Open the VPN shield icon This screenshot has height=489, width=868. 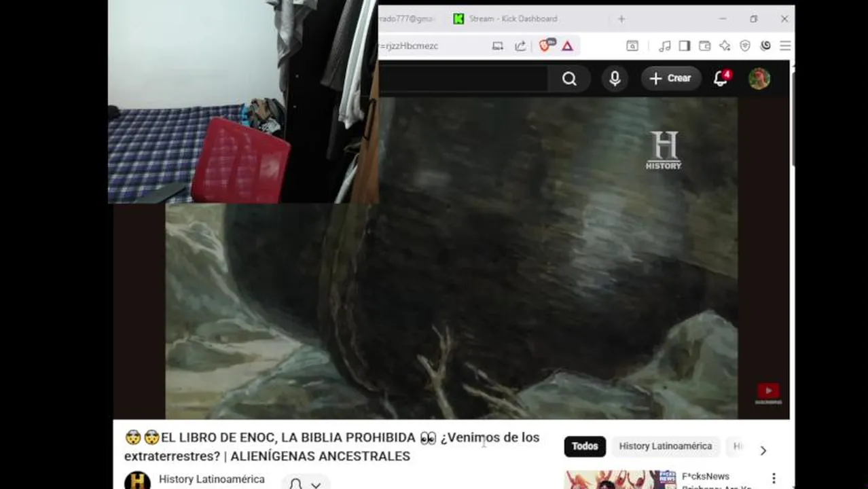pos(745,46)
